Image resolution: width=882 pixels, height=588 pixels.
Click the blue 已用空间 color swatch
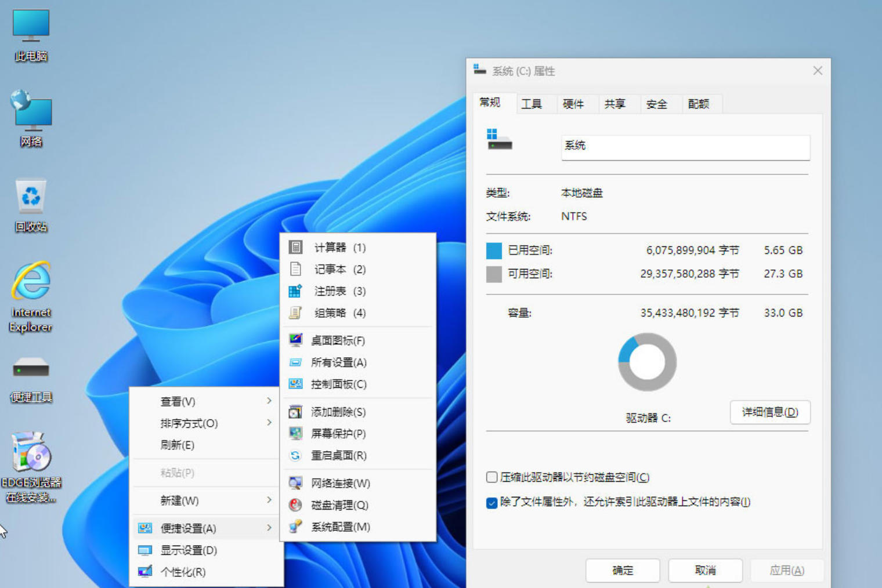[x=494, y=250]
